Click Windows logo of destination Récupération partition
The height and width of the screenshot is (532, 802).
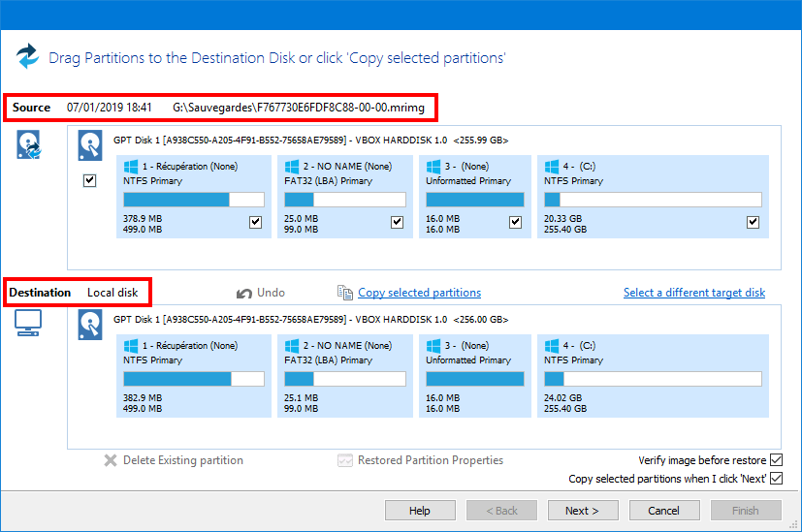coord(131,346)
